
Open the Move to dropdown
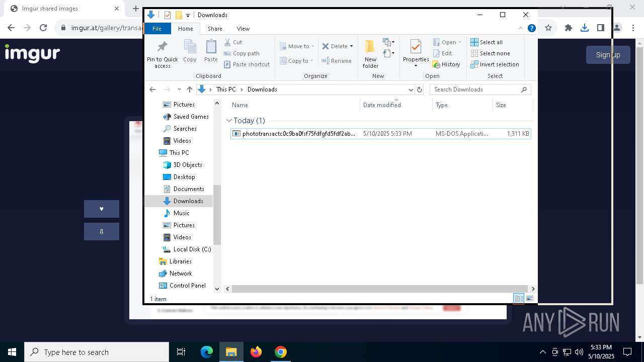click(297, 46)
